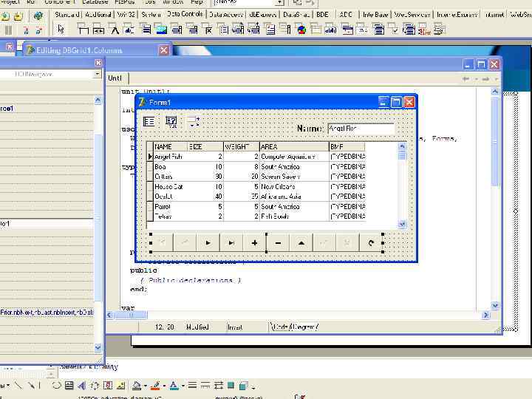Switch to Win32 palette tab

(126, 14)
